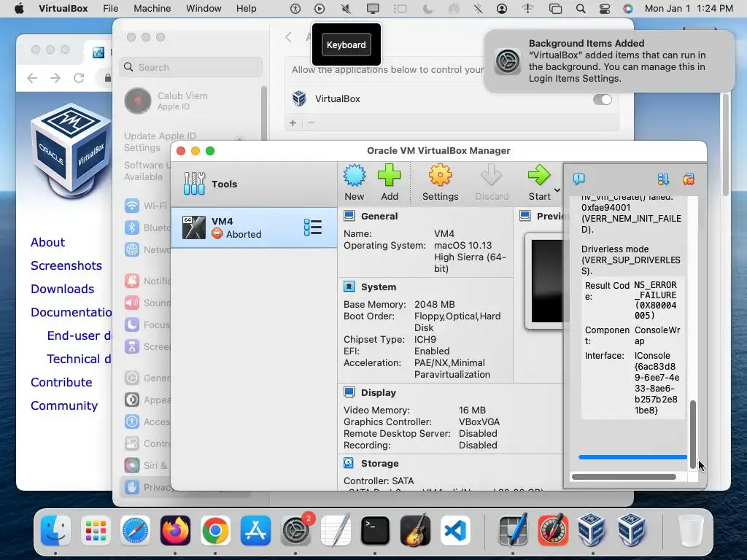
Task: Select the Tools entry icon
Action: (x=194, y=184)
